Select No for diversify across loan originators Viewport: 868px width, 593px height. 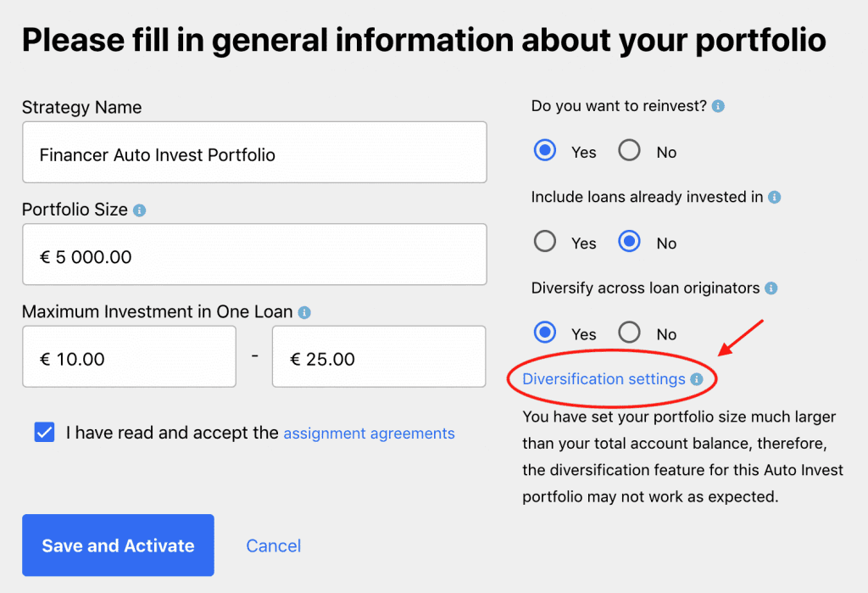[x=629, y=333]
